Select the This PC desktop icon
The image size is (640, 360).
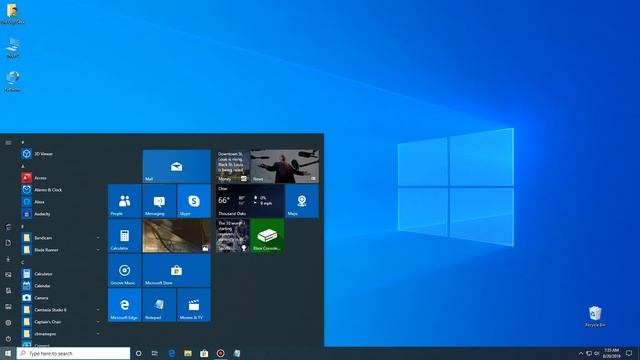point(13,48)
